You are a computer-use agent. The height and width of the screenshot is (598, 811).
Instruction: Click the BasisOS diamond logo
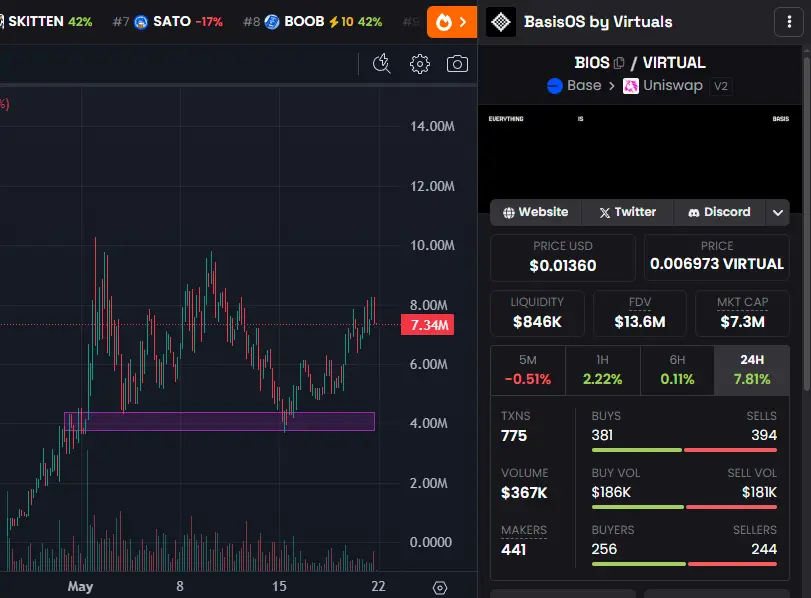click(501, 22)
